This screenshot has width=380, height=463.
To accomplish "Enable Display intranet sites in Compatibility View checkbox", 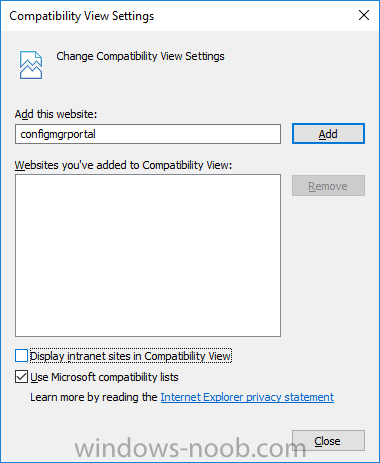I will pos(21,356).
